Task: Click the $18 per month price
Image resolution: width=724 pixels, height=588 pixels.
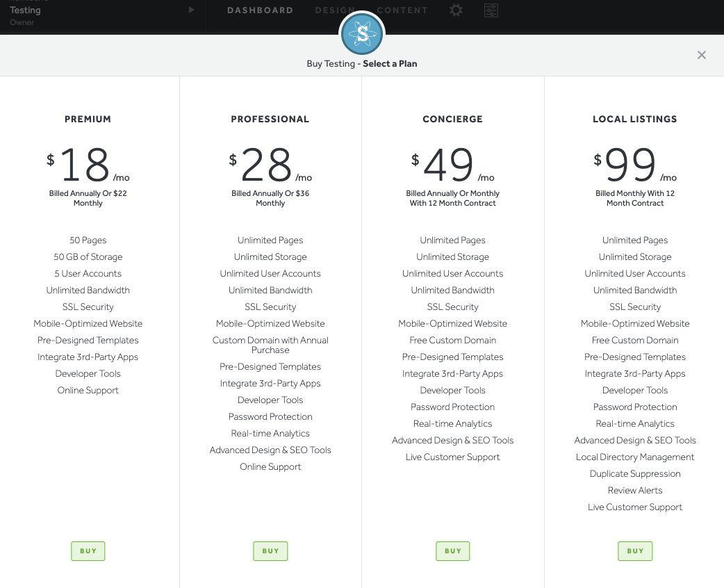Action: (88, 165)
